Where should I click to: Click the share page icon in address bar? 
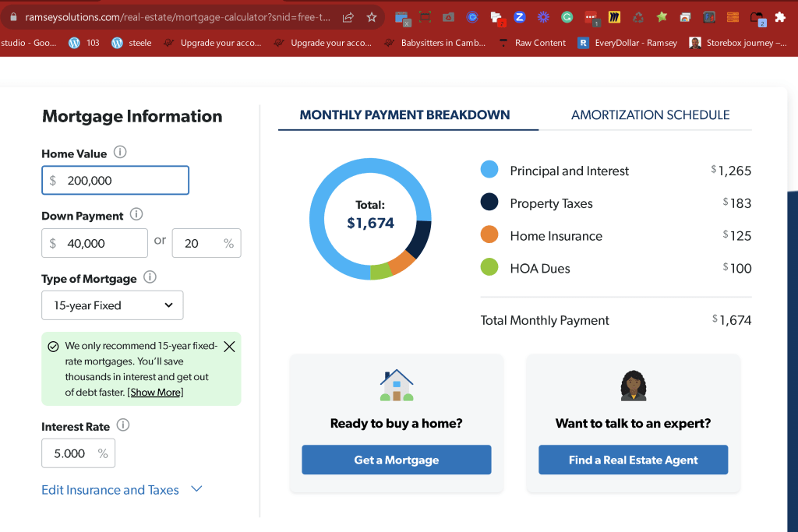[348, 17]
